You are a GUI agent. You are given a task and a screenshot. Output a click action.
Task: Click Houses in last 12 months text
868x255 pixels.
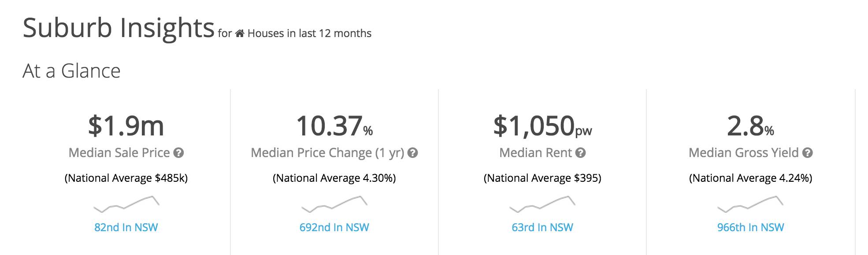(x=309, y=34)
